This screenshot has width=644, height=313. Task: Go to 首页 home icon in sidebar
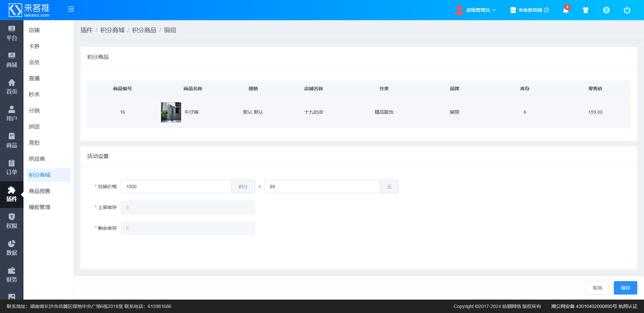click(12, 87)
